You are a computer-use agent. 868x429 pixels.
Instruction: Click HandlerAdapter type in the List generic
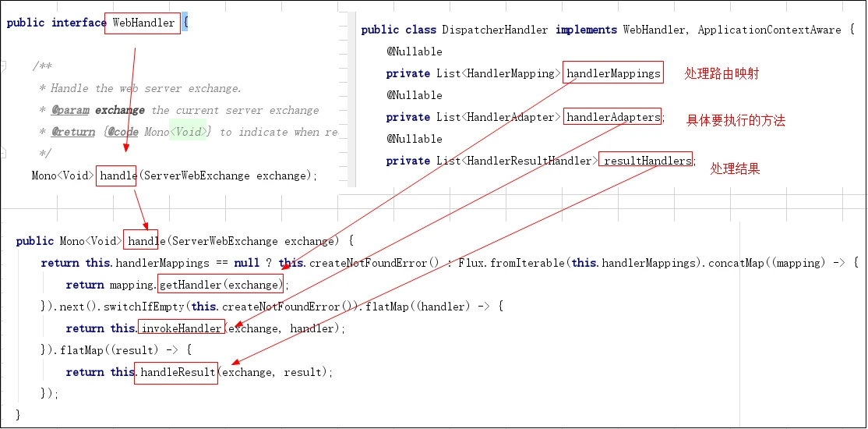tap(510, 117)
